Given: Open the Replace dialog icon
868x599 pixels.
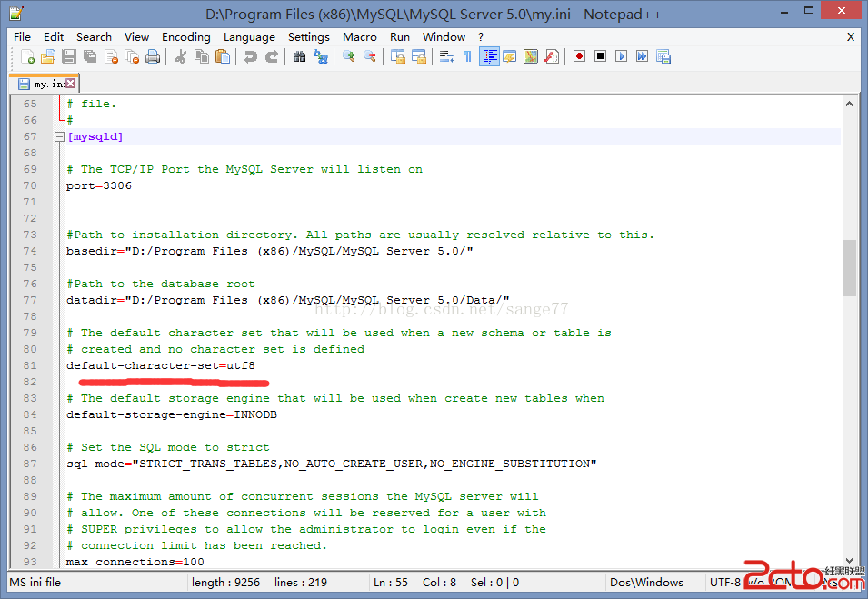Looking at the screenshot, I should 321,56.
